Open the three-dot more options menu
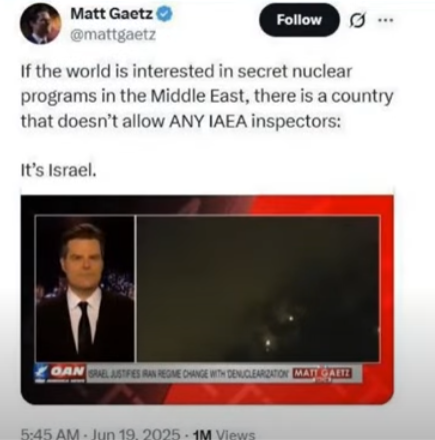Image resolution: width=435 pixels, height=440 pixels. (x=386, y=20)
